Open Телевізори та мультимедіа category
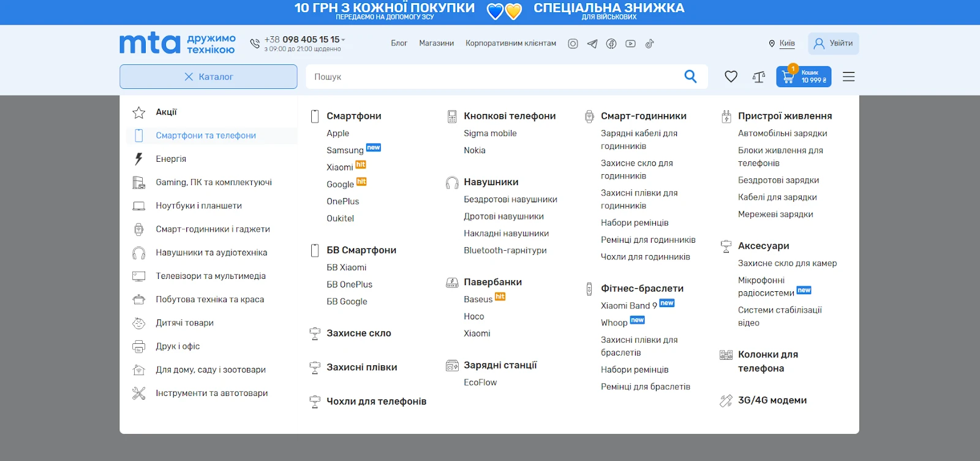 point(211,276)
